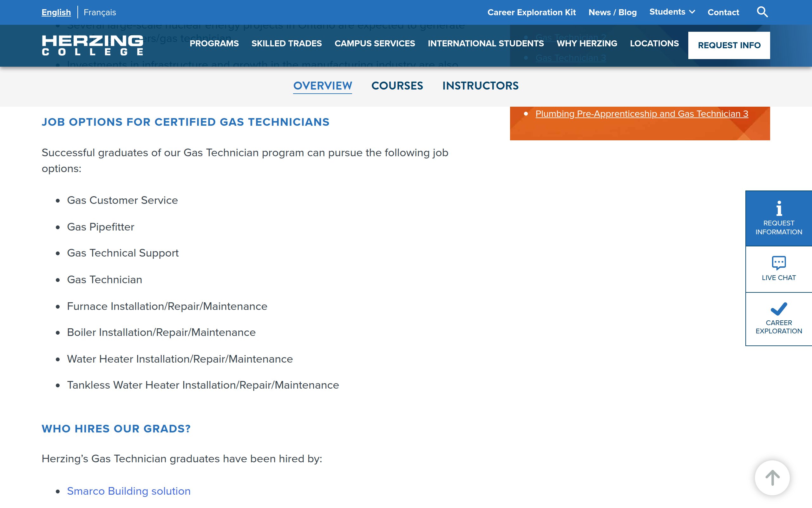Image resolution: width=812 pixels, height=508 pixels.
Task: Open the Career Exploration checkmark widget
Action: [x=778, y=319]
